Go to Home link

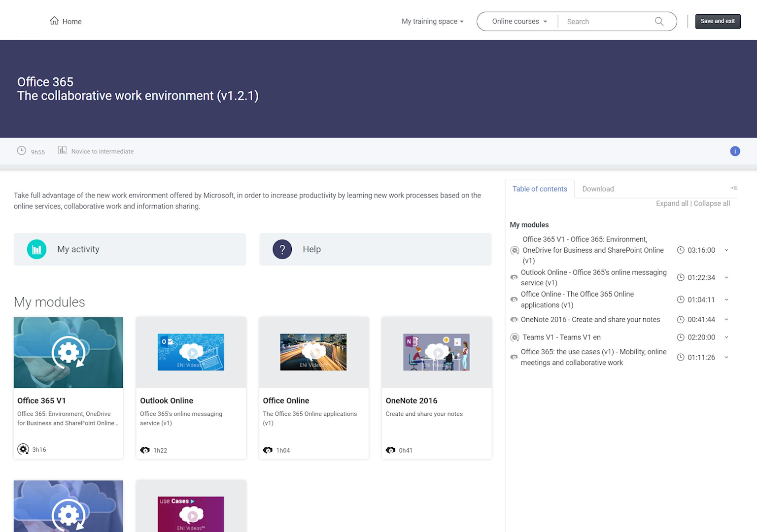click(66, 21)
